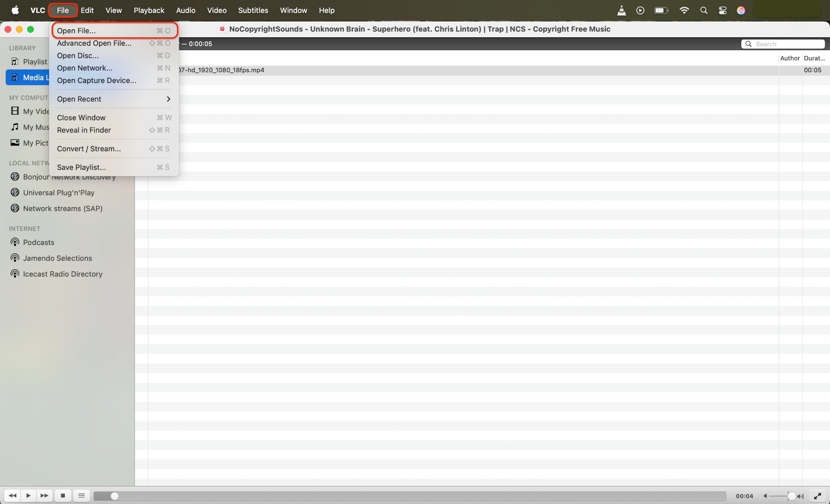Screen dimensions: 830x504
Task: Click the Siri icon in menu bar
Action: point(741,11)
